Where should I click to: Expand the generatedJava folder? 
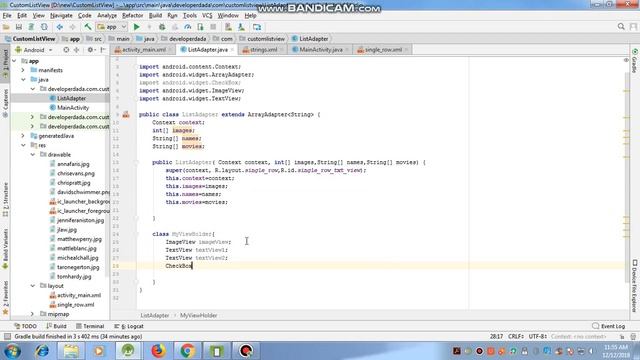click(x=23, y=136)
